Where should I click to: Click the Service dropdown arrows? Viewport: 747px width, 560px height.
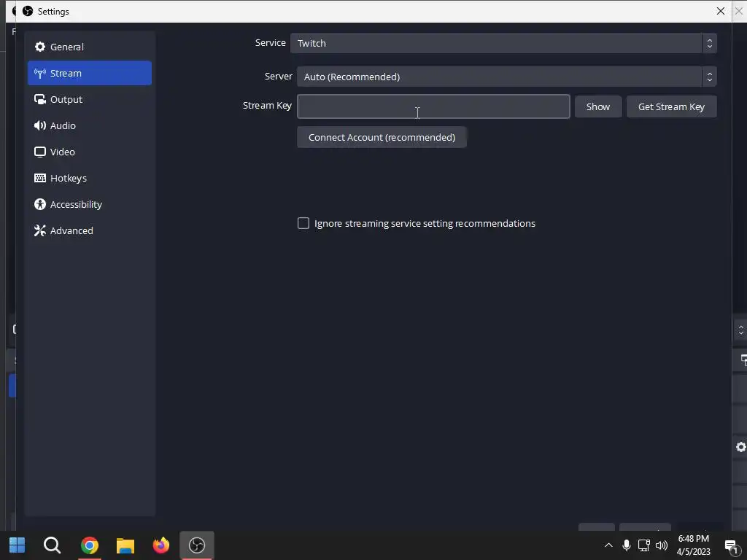coord(709,43)
